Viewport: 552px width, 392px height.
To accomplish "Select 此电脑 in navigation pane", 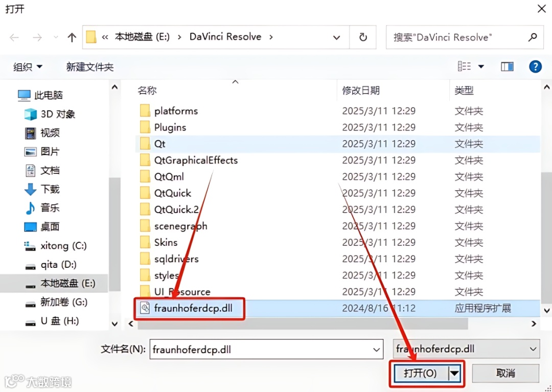I will [x=40, y=96].
